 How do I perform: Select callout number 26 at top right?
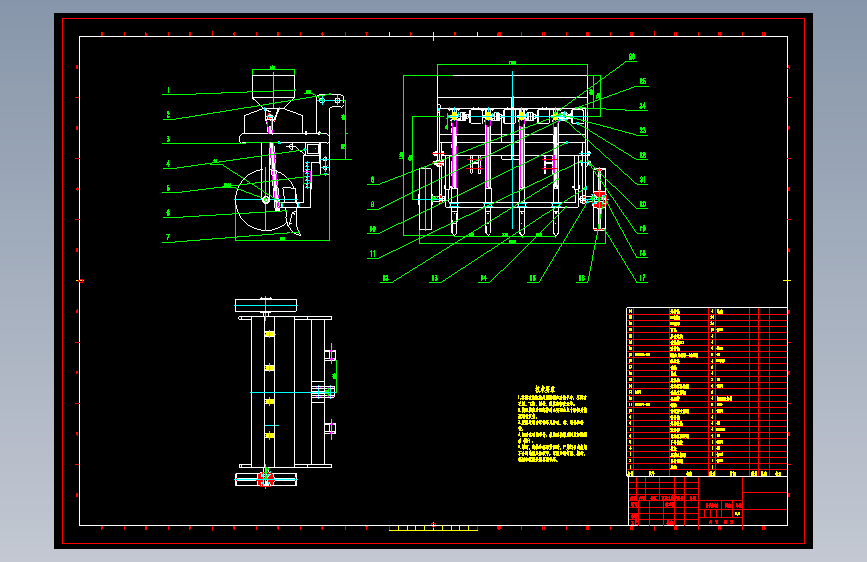pyautogui.click(x=632, y=57)
